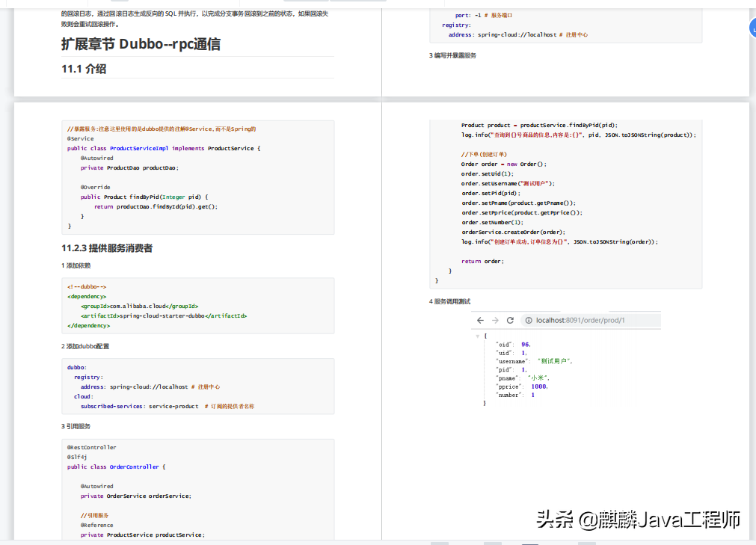The image size is (756, 545).
Task: Click the '11.1 介绍' heading
Action: tap(84, 69)
